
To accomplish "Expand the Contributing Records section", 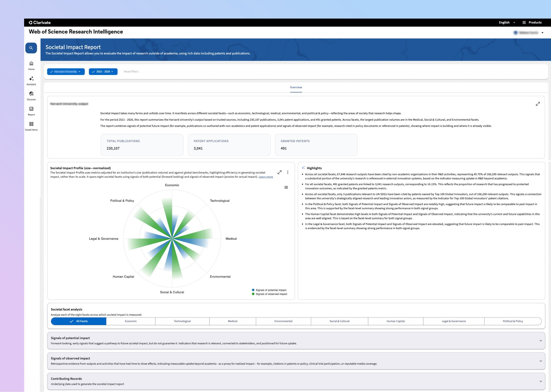I will click(541, 381).
